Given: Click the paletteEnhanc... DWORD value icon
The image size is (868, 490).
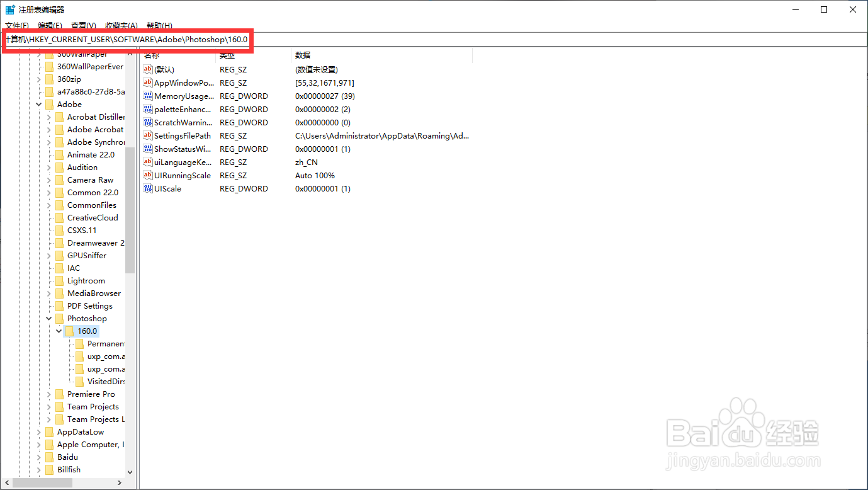Looking at the screenshot, I should (148, 110).
